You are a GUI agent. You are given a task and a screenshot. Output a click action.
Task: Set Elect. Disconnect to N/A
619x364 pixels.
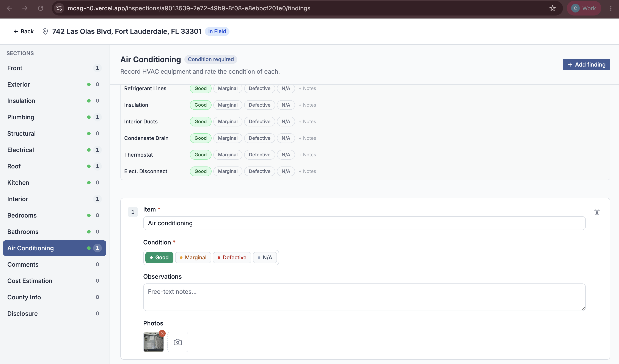(286, 171)
